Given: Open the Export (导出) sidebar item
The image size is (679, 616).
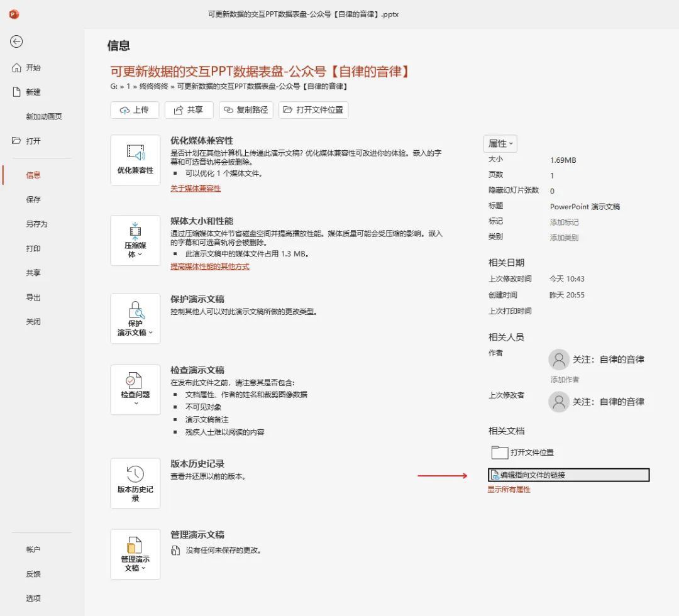Looking at the screenshot, I should coord(33,297).
